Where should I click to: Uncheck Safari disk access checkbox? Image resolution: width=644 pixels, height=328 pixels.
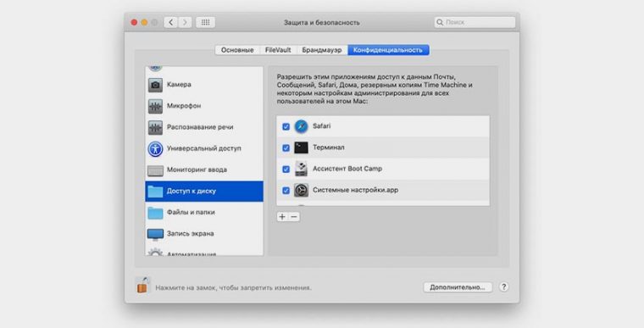tap(286, 126)
